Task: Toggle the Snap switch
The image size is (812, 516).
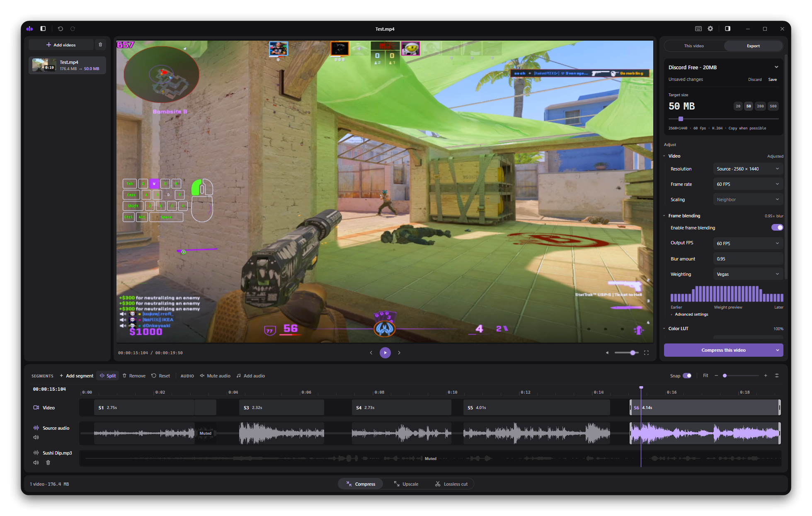Action: click(x=687, y=375)
